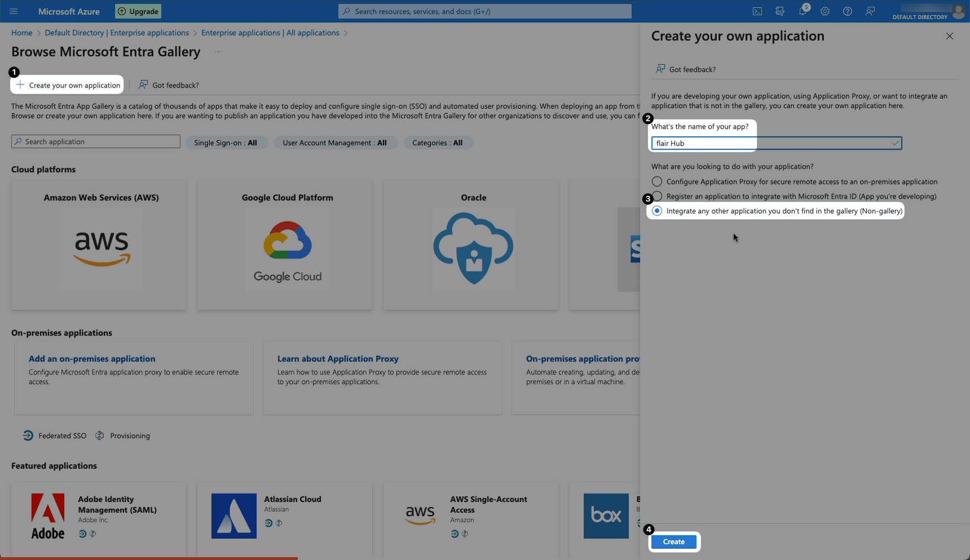The height and width of the screenshot is (560, 970).
Task: Click the Adobe logo icon
Action: [x=48, y=516]
